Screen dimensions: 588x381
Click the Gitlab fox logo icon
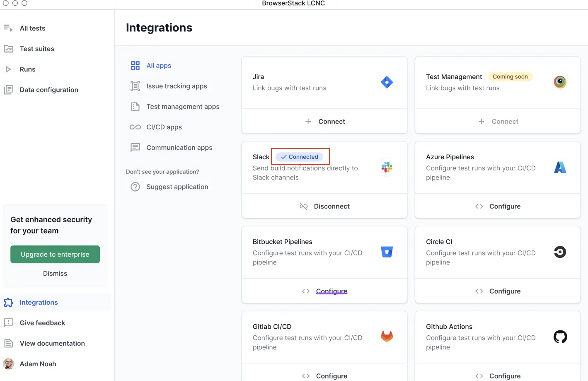point(387,337)
